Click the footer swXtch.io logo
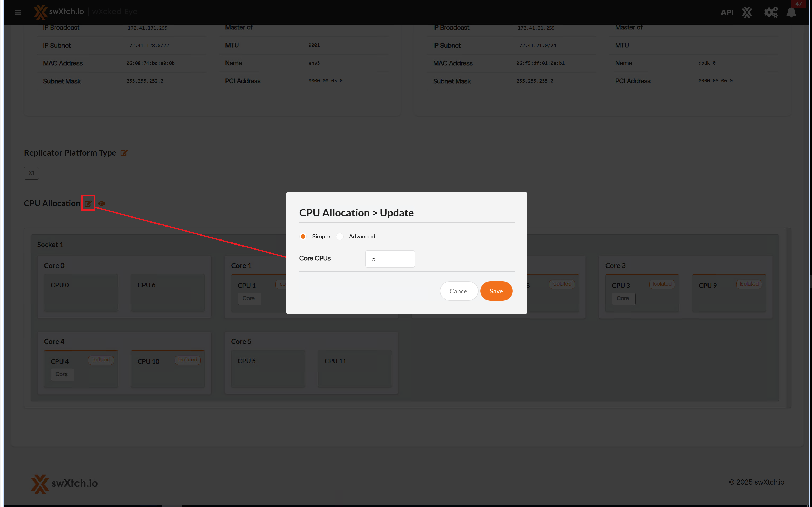 (x=64, y=483)
